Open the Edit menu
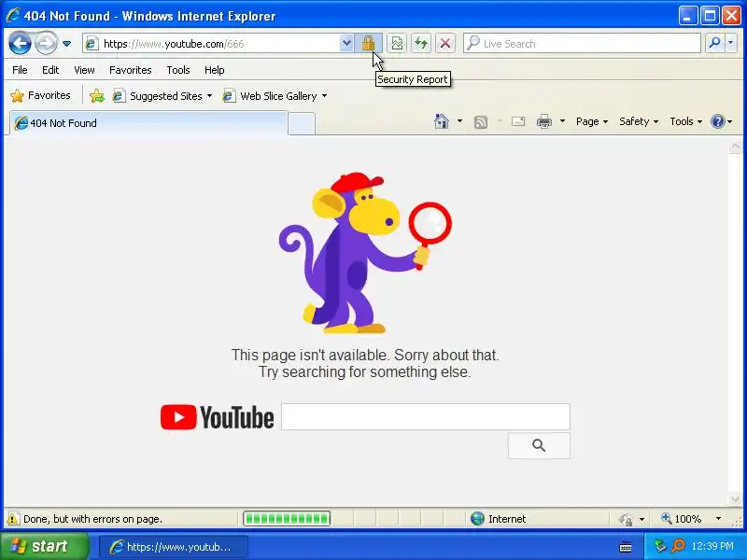The width and height of the screenshot is (747, 560). pos(50,70)
